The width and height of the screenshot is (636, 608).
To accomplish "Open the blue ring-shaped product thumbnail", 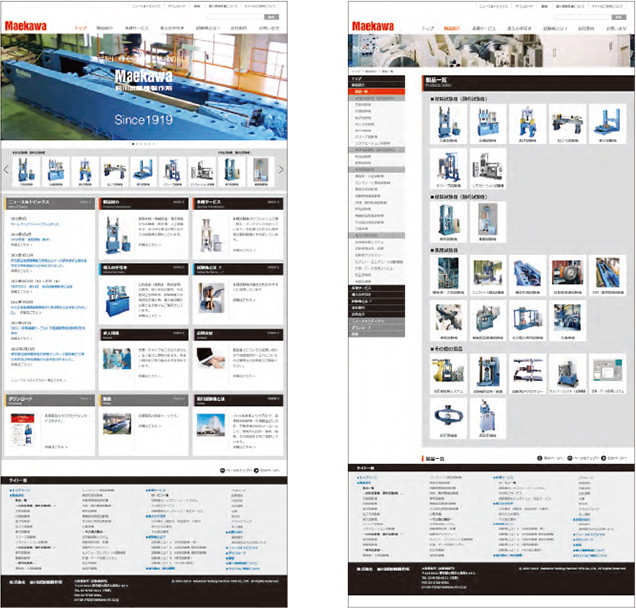I will click(448, 418).
